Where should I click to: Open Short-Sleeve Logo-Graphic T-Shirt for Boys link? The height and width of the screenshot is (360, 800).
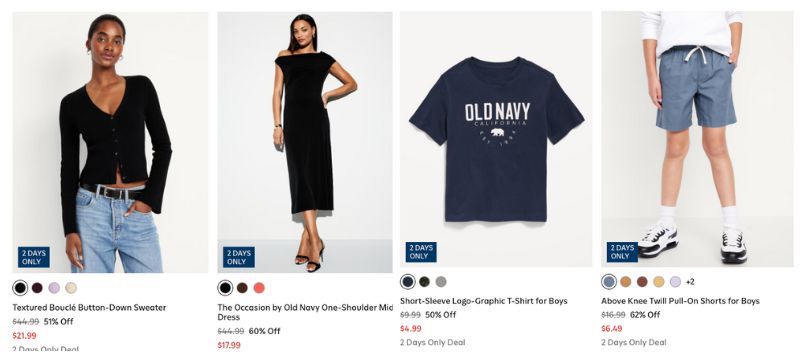484,301
